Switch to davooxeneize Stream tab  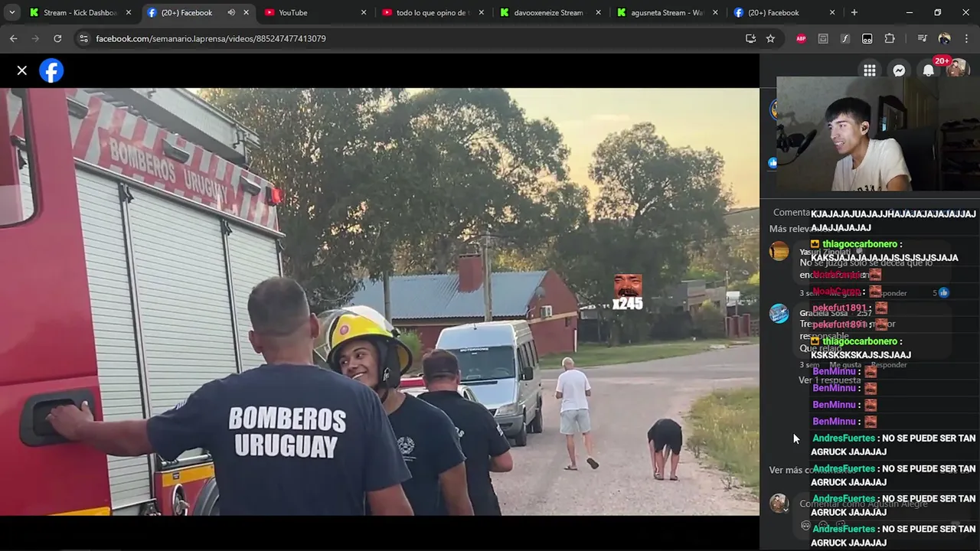550,12
